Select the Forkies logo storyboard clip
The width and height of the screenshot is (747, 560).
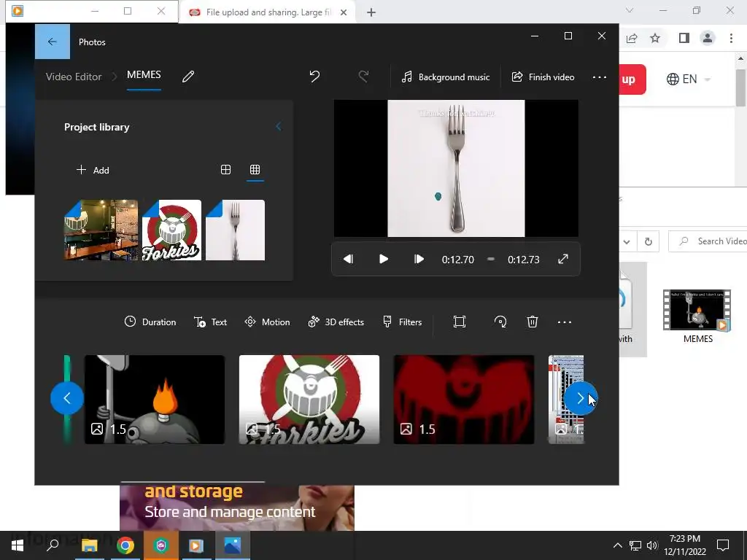(309, 400)
